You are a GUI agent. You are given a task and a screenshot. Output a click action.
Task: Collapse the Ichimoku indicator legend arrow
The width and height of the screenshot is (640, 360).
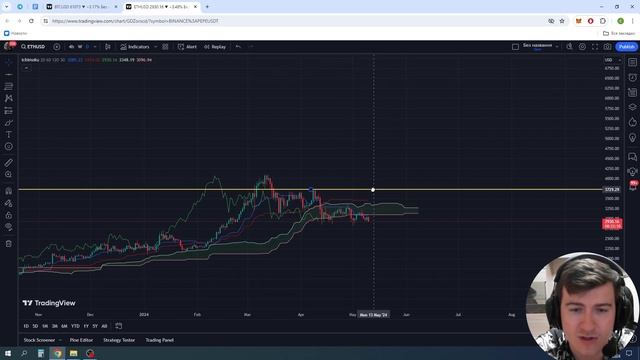coord(26,68)
